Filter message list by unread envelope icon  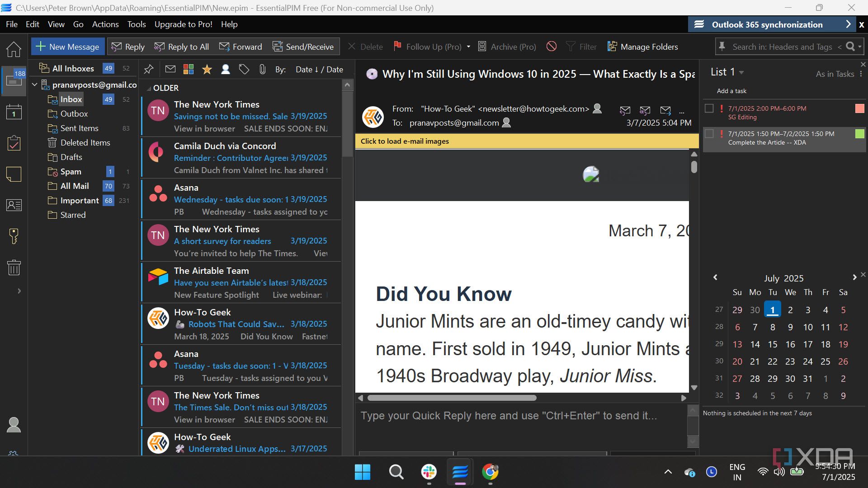coord(170,69)
